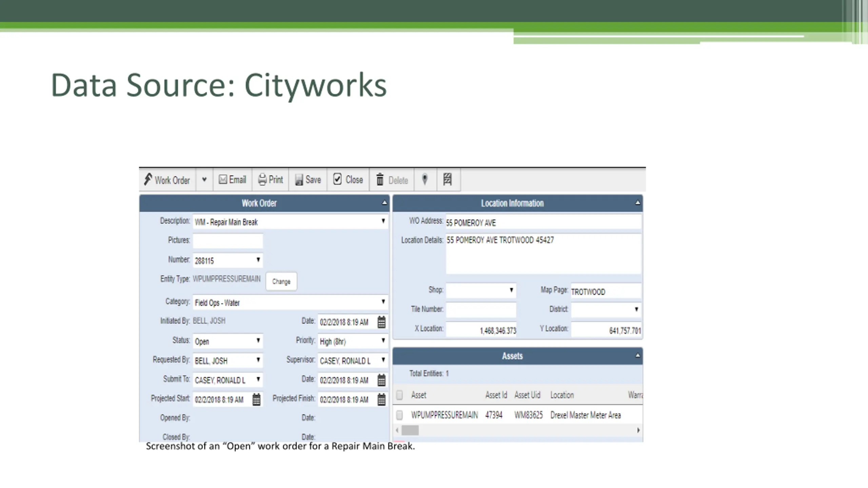
Task: Open calendar for Submit To date
Action: 381,380
